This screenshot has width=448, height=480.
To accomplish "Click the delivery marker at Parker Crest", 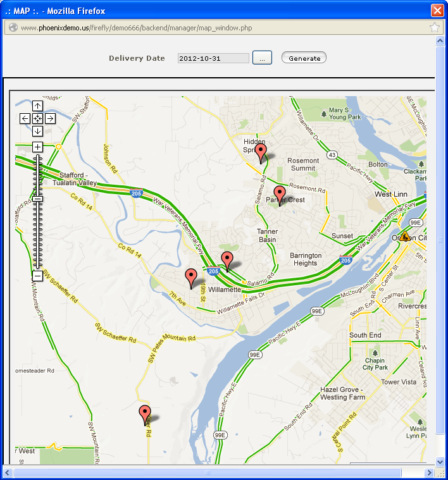I will pos(280,195).
